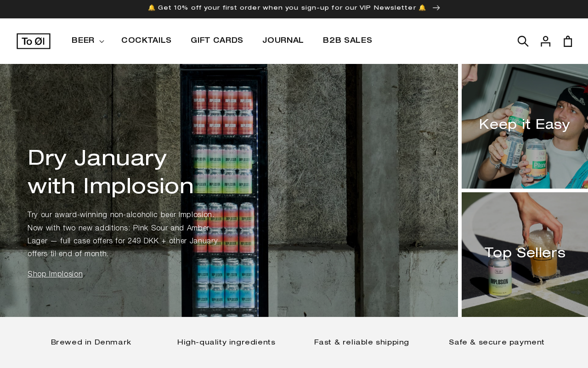Click the arrow in the announcement bar

coord(436,8)
